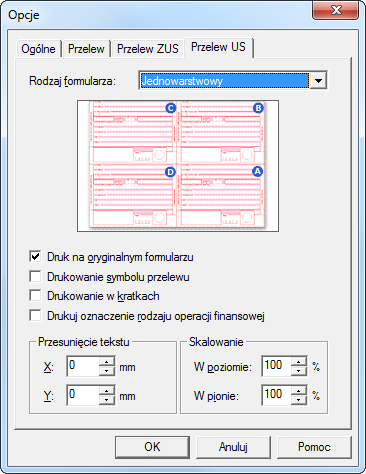Decrease W poziomie scaling with down arrow

[299, 371]
